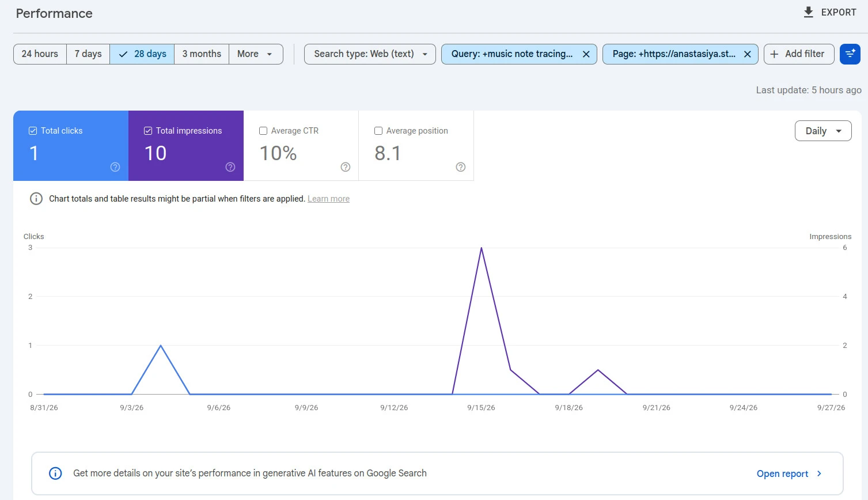The height and width of the screenshot is (500, 868).
Task: Remove the Query music note tracing filter
Action: [586, 54]
